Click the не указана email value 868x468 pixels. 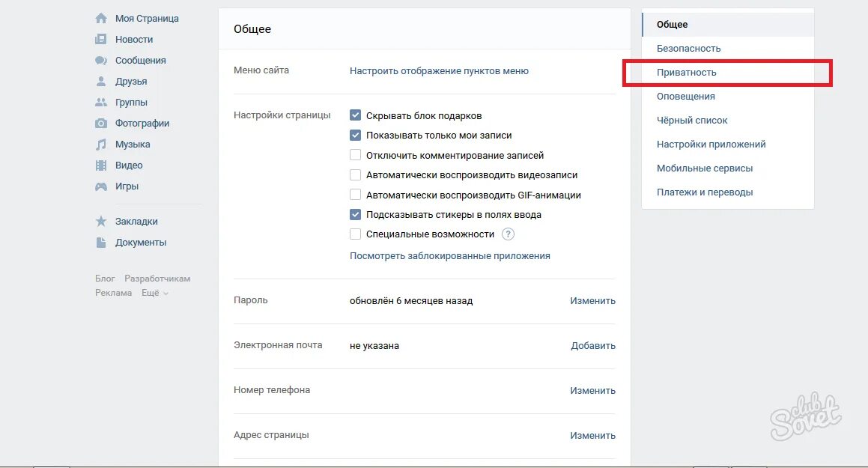click(374, 346)
